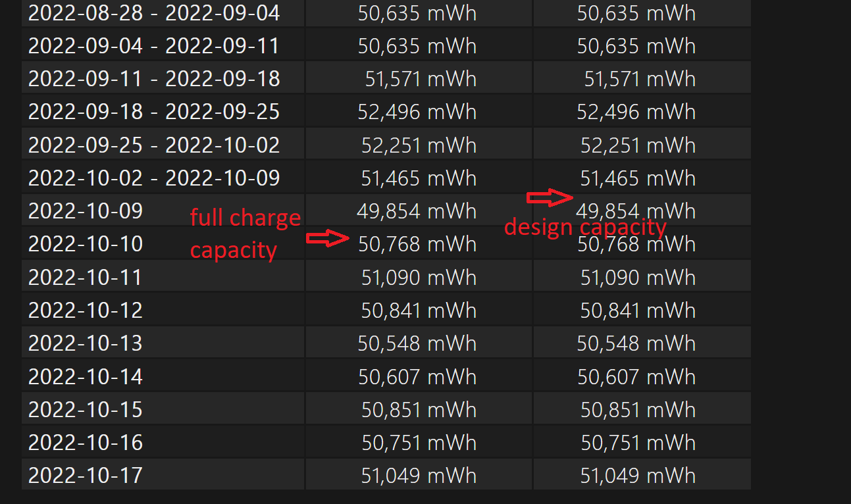Image resolution: width=851 pixels, height=504 pixels.
Task: Click the red arrow above design capacity label
Action: pos(550,197)
